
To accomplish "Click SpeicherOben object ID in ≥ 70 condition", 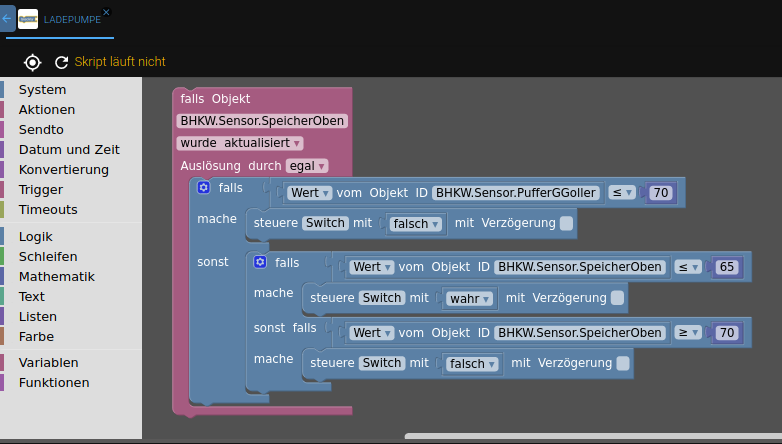I will (x=580, y=333).
